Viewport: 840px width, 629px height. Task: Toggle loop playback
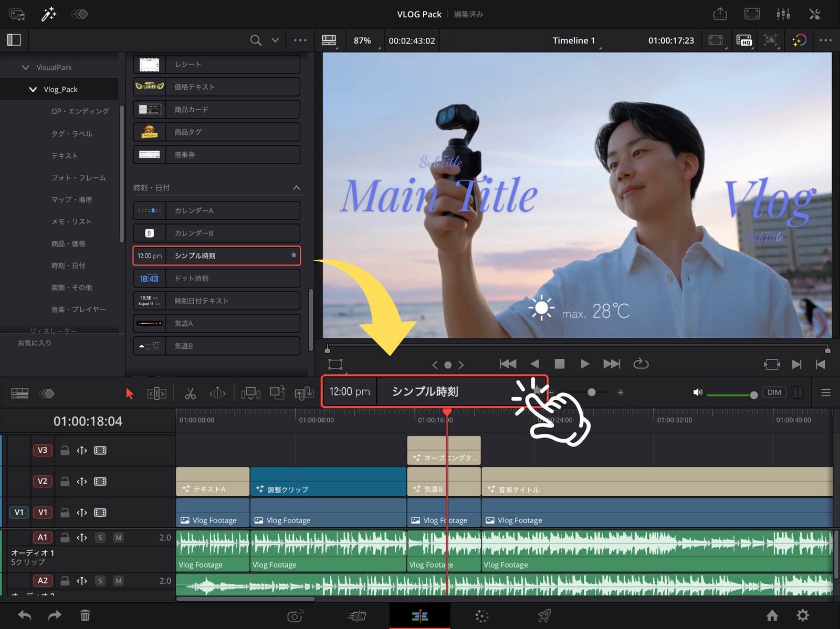tap(641, 364)
